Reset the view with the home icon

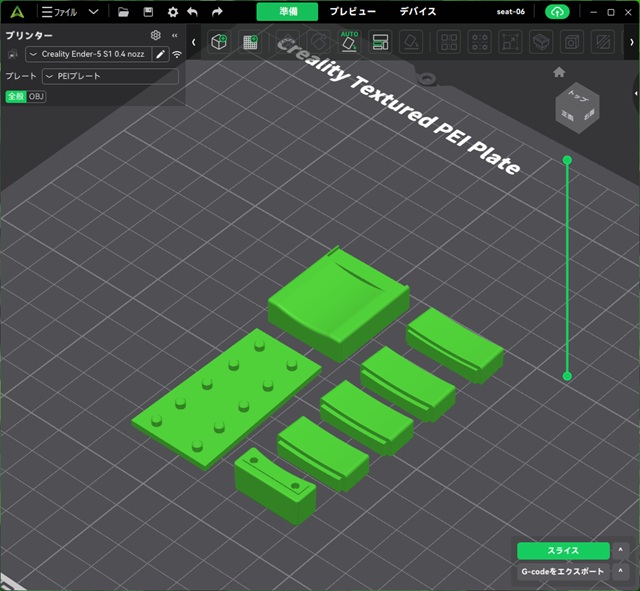pyautogui.click(x=559, y=72)
